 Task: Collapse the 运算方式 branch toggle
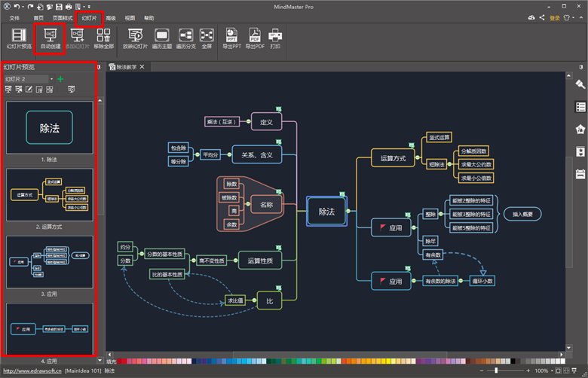pyautogui.click(x=418, y=157)
